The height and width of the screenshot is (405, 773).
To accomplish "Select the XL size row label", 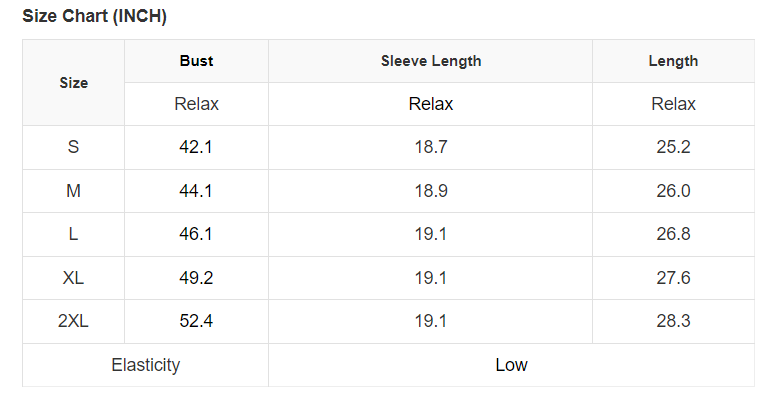I will (x=73, y=278).
